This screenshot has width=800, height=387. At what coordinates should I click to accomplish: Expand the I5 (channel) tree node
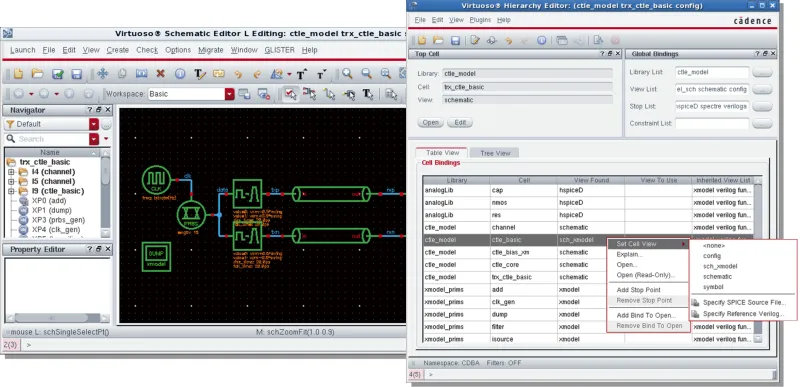[x=11, y=182]
